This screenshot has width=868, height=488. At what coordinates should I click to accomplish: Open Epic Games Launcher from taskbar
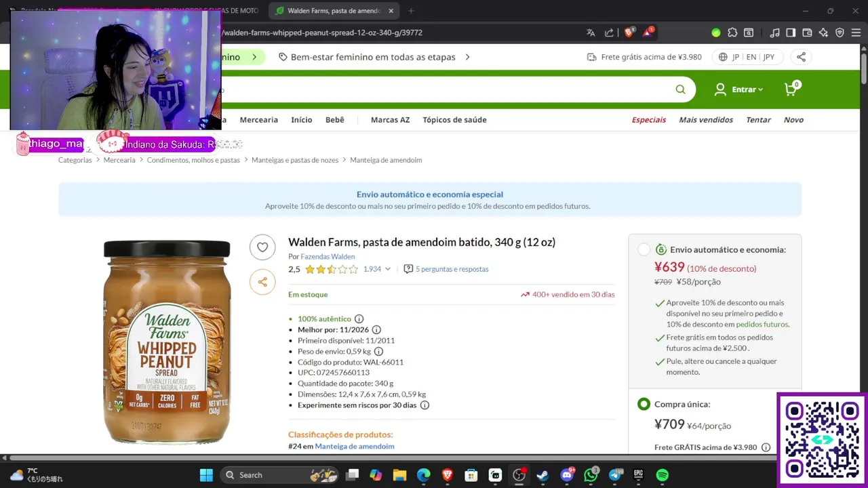pos(638,475)
